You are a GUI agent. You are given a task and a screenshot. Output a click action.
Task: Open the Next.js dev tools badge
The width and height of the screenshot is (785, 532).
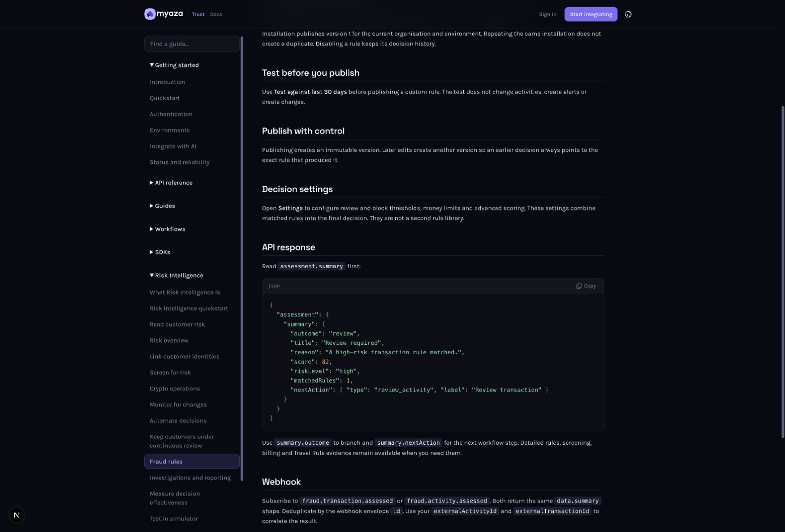pos(17,515)
